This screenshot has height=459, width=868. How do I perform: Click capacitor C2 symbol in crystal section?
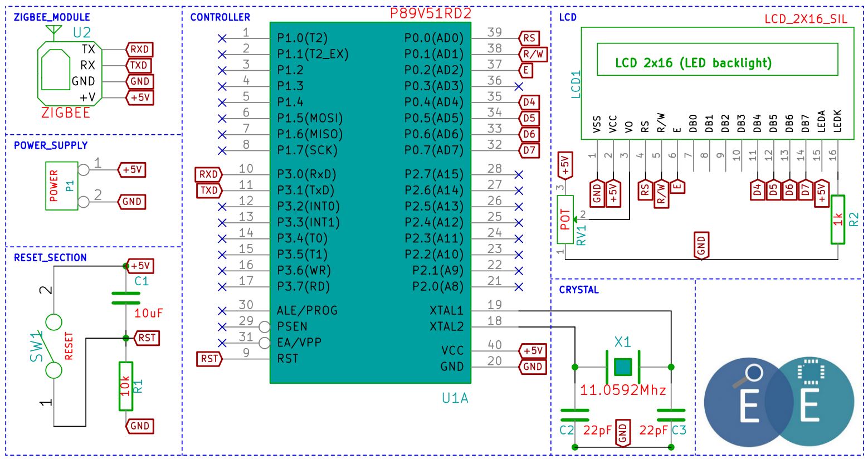(574, 414)
